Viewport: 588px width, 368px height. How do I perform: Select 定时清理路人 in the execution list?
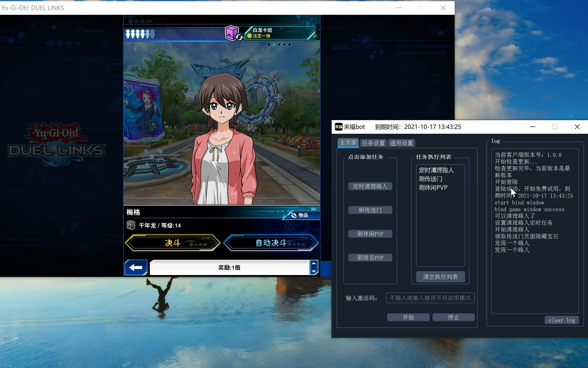pyautogui.click(x=436, y=170)
